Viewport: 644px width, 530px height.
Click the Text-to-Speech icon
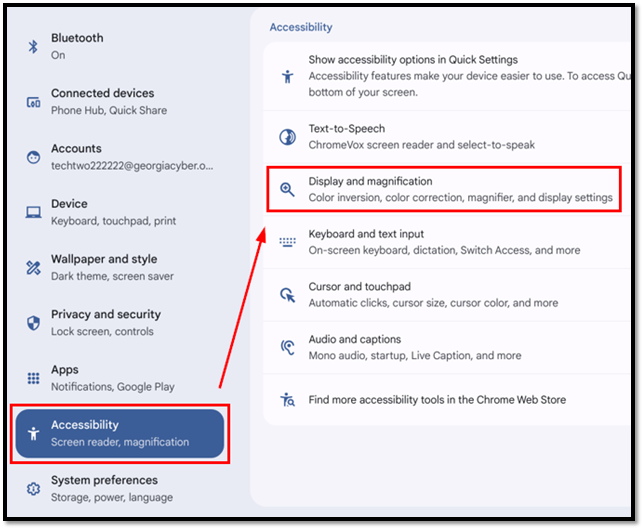(x=288, y=137)
